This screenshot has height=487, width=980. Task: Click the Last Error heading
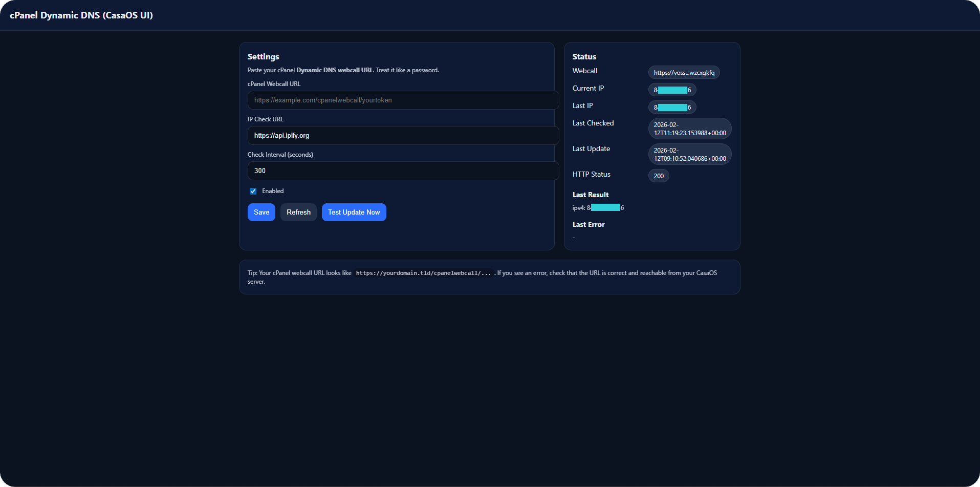coord(589,225)
